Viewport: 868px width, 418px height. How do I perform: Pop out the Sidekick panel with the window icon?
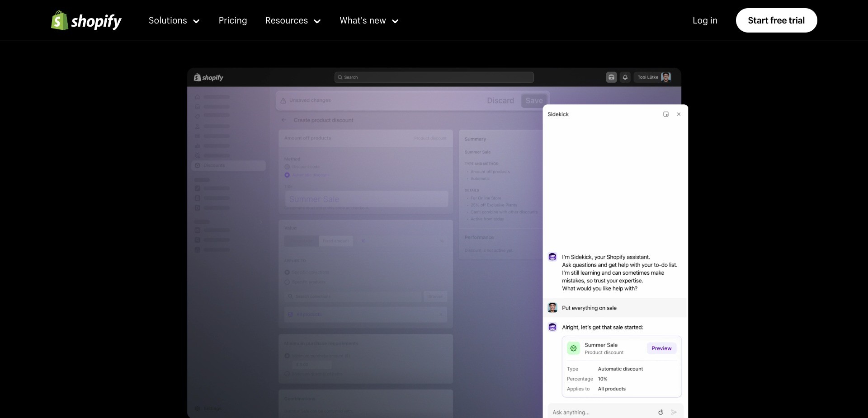coord(666,114)
